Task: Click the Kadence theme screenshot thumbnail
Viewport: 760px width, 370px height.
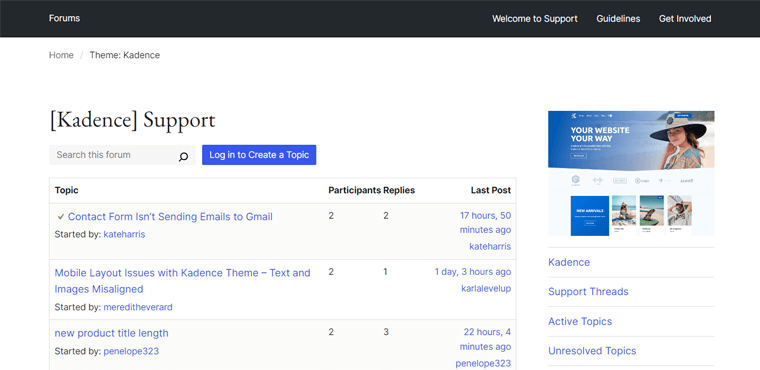Action: coord(631,173)
